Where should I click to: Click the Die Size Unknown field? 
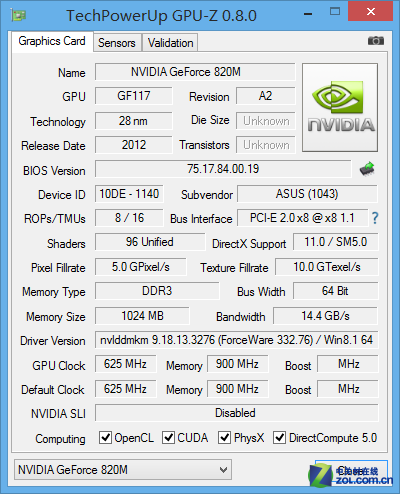click(266, 121)
